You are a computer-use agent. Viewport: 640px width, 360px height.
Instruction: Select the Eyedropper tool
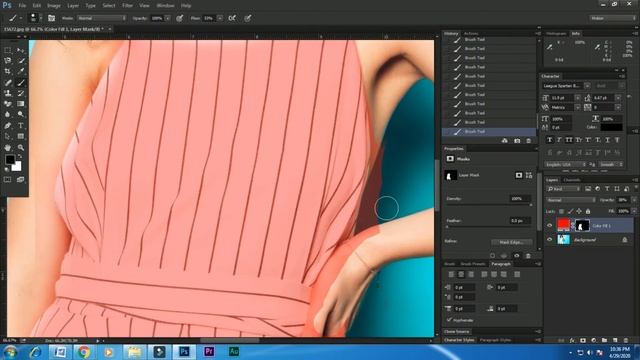coord(21,71)
